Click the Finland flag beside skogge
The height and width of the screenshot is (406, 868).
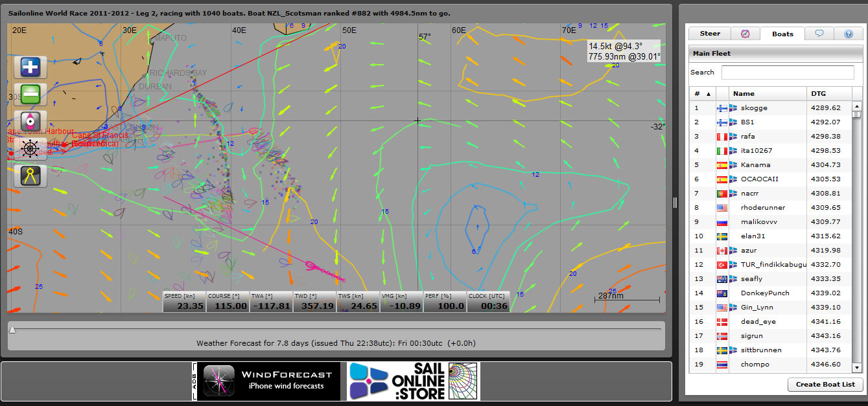click(722, 108)
